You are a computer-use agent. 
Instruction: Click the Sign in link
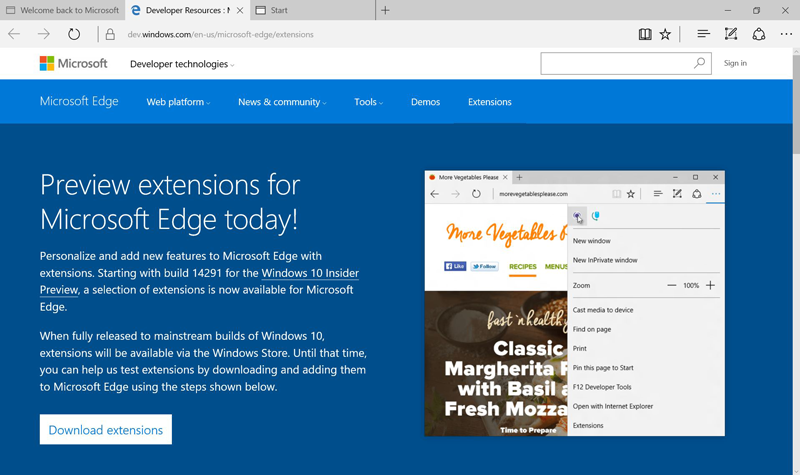tap(735, 63)
